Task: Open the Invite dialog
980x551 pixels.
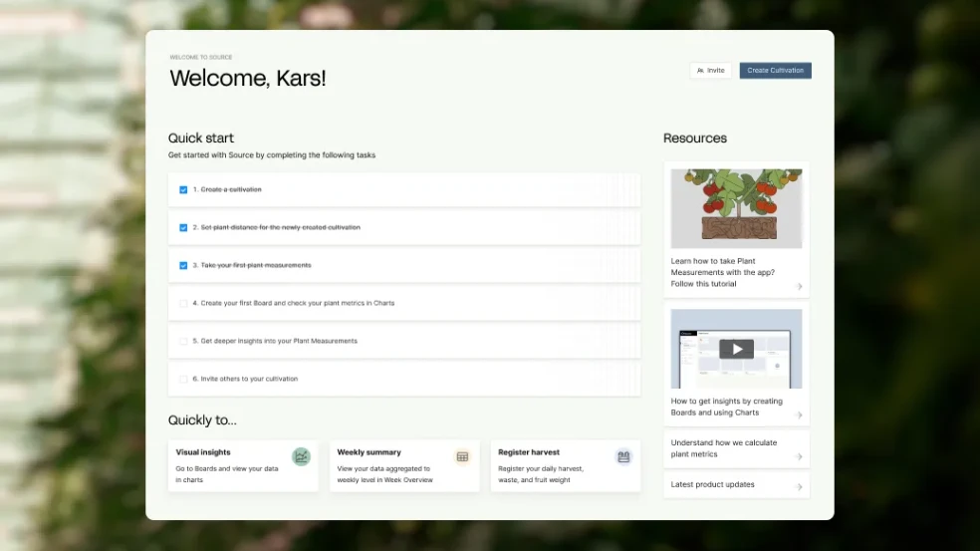Action: (x=711, y=71)
